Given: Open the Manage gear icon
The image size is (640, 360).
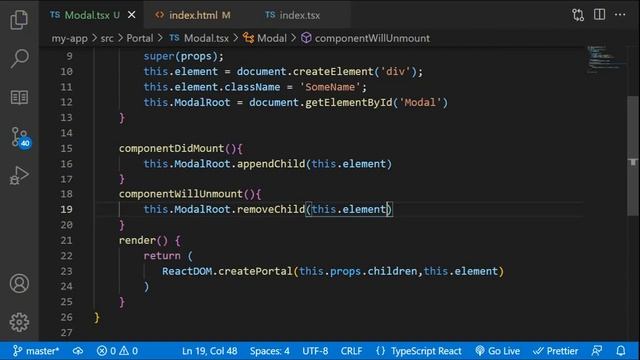Looking at the screenshot, I should [19, 322].
